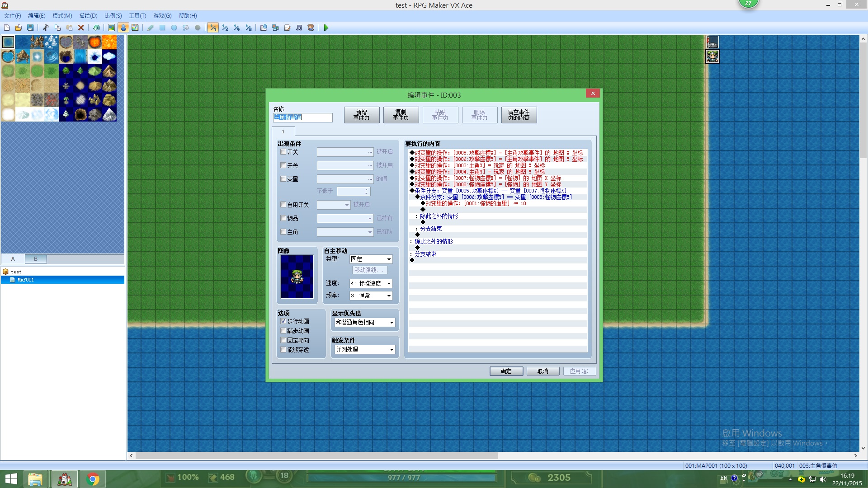Enable the 变量 appearance condition checkbox
The width and height of the screenshot is (868, 488).
pos(283,179)
